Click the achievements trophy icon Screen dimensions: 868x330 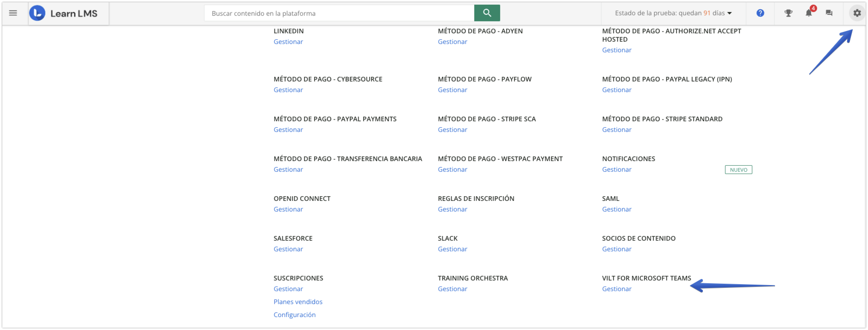point(788,13)
